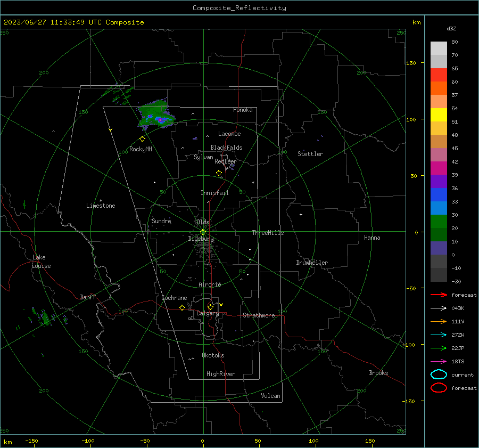Viewport: 479px width, 448px height.
Task: Click the red forecast ellipse icon
Action: pos(439,388)
